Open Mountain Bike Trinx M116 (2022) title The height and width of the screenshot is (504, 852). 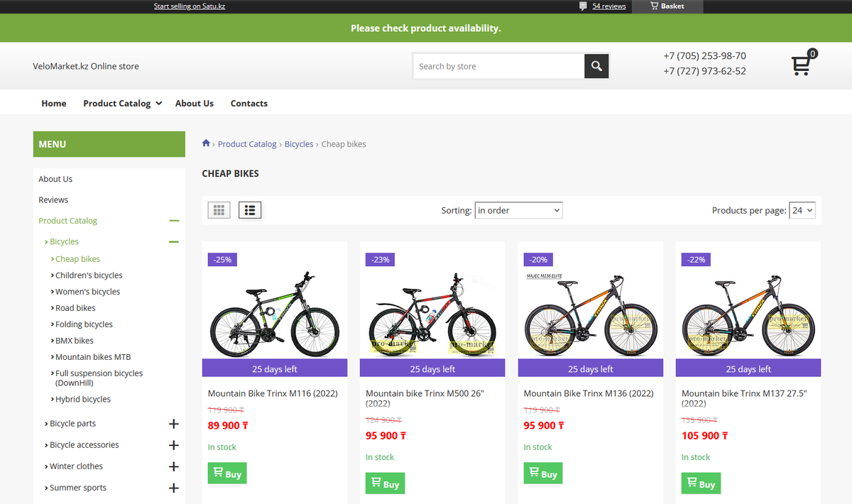273,393
